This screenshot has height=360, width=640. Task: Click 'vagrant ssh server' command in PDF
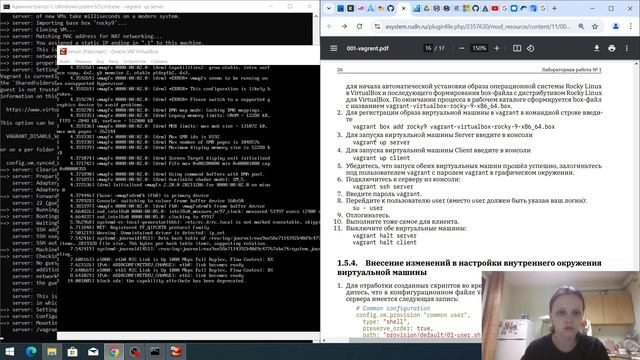pyautogui.click(x=382, y=187)
